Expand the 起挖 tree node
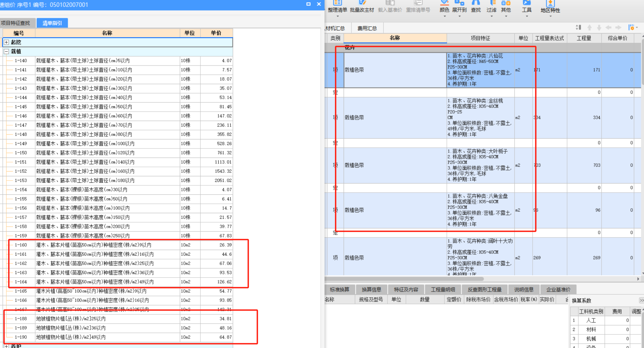This screenshot has width=644, height=348. (x=6, y=42)
